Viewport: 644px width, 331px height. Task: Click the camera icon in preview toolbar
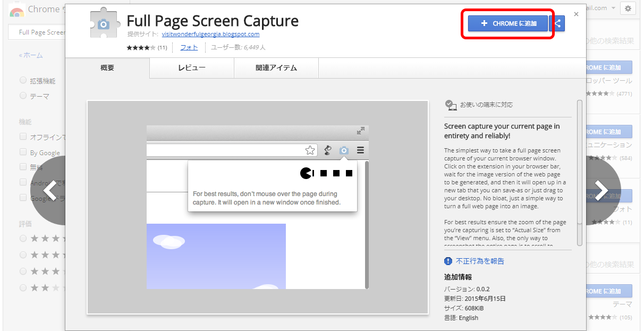pos(344,150)
